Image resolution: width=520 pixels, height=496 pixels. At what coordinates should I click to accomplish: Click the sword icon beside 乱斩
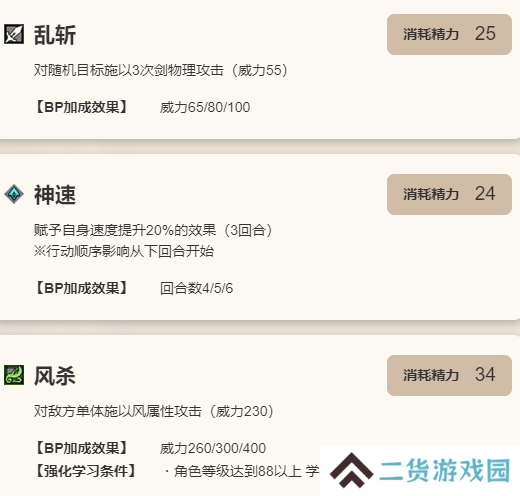coord(14,34)
